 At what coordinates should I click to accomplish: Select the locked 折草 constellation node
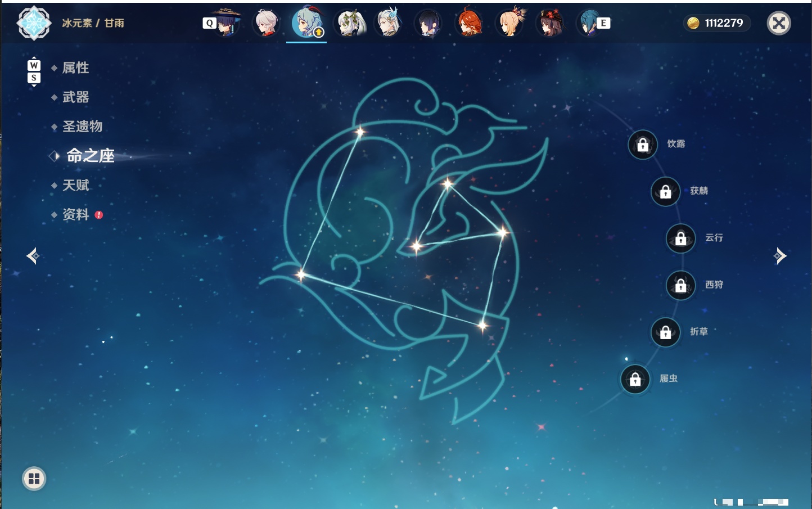[666, 332]
